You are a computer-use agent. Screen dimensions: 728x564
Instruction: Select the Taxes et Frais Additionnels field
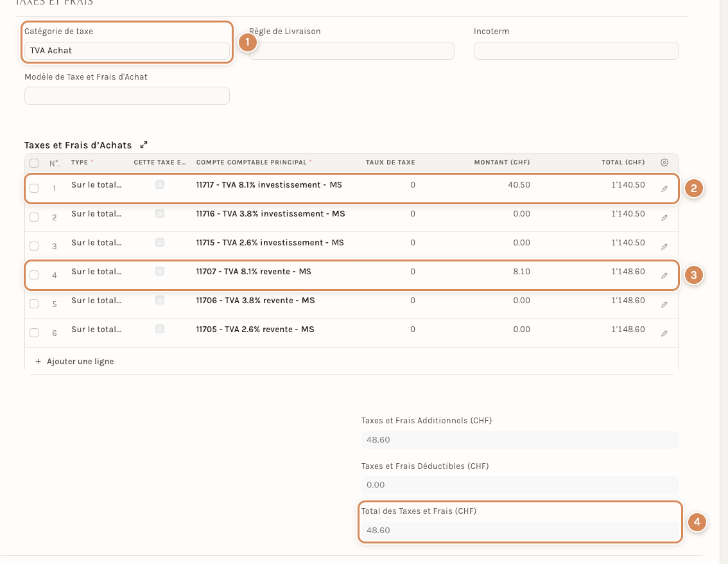tap(520, 439)
